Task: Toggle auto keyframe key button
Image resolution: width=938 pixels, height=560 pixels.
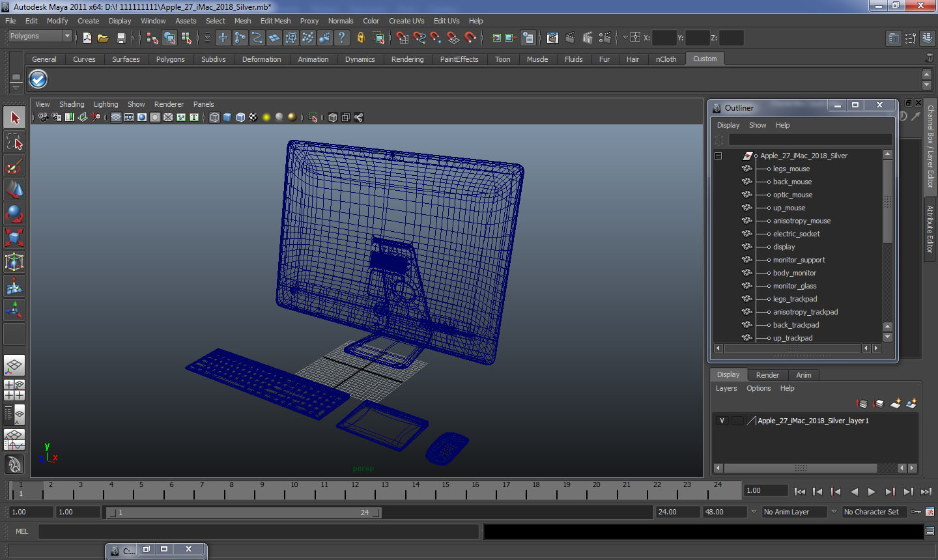Action: (x=915, y=512)
